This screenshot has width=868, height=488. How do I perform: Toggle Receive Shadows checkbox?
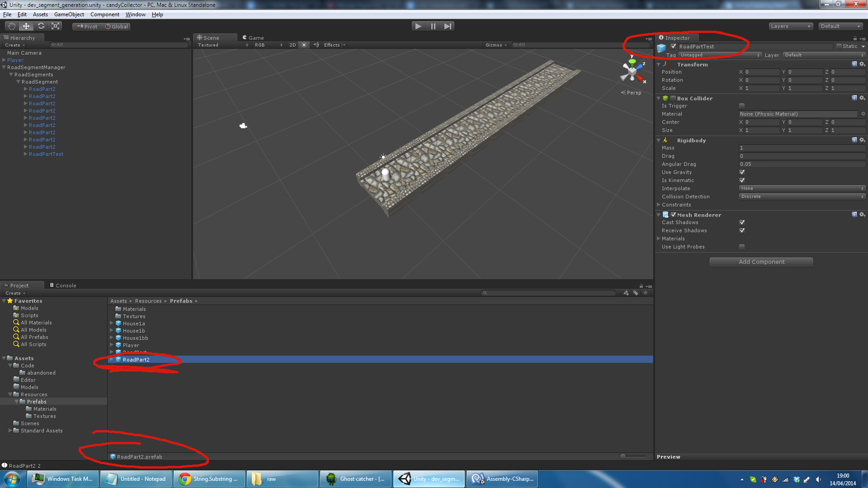pyautogui.click(x=742, y=230)
